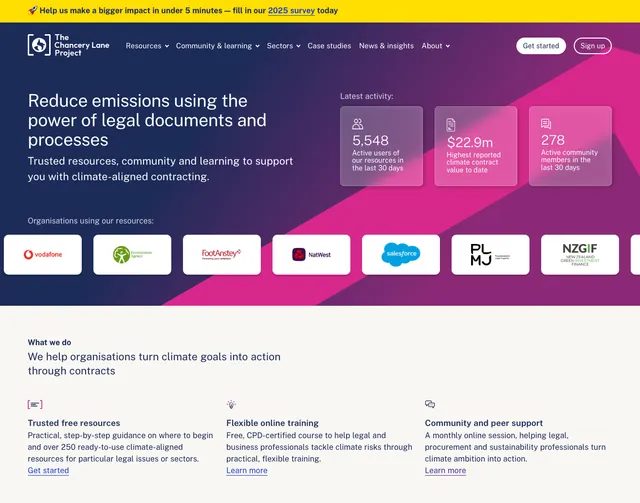Click the NatWest logo card
640x503 pixels.
[x=311, y=255]
